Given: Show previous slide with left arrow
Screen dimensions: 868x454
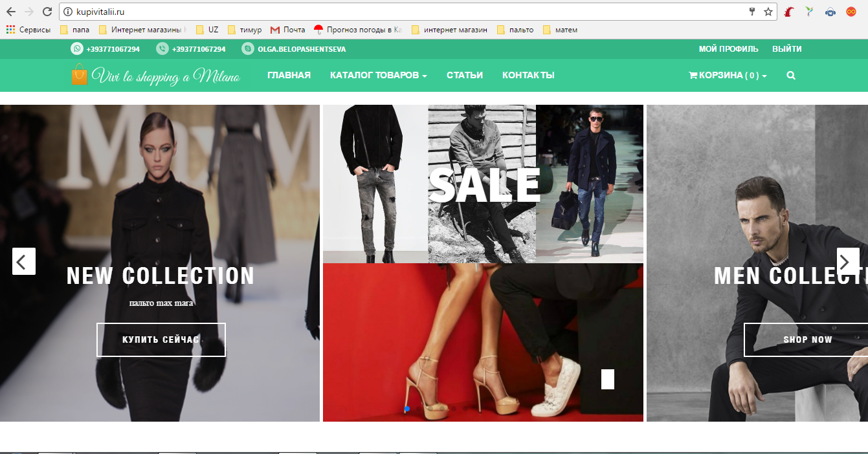Looking at the screenshot, I should tap(24, 261).
